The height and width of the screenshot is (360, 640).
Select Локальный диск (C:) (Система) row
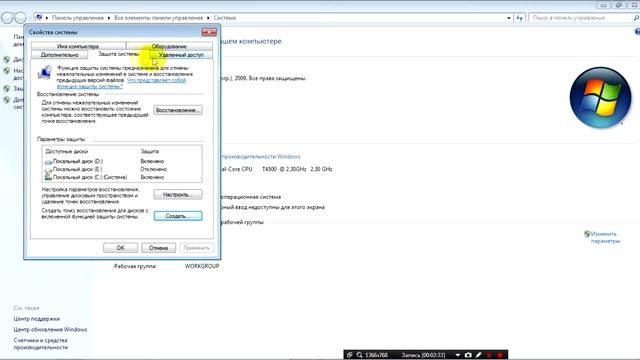(122, 177)
